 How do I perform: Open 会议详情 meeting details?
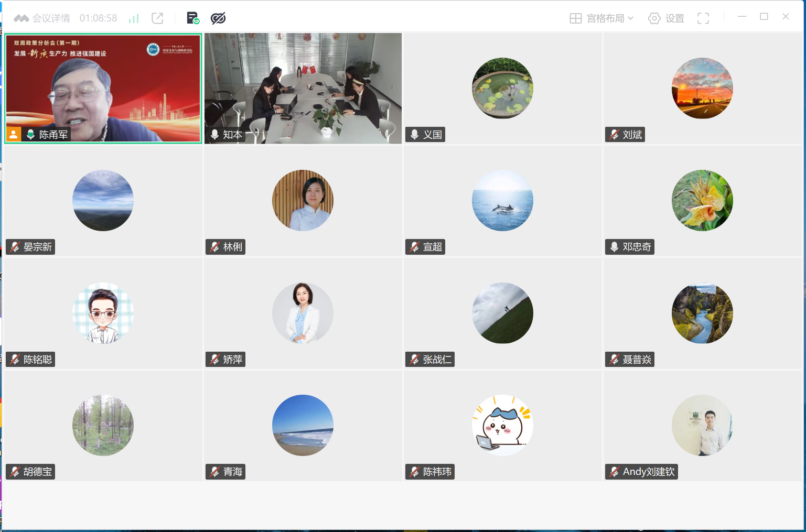tap(42, 18)
